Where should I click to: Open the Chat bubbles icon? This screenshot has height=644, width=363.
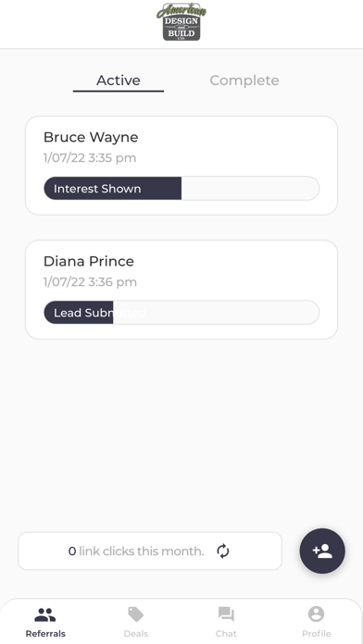pos(226,614)
